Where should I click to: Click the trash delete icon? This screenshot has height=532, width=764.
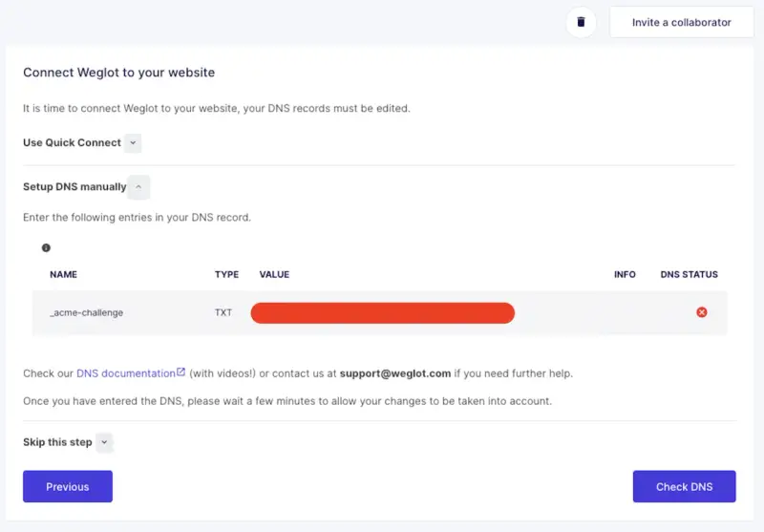[x=581, y=22]
